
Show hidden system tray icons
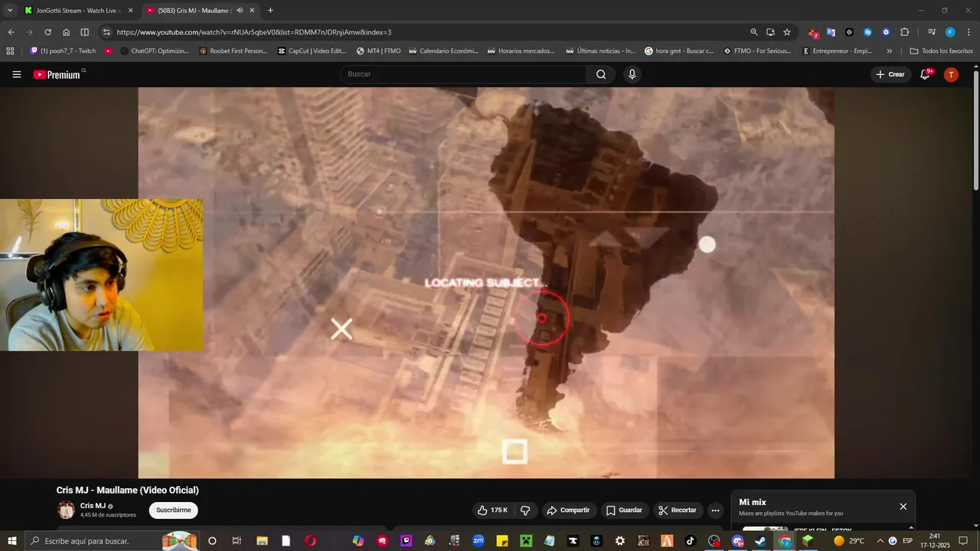[880, 541]
